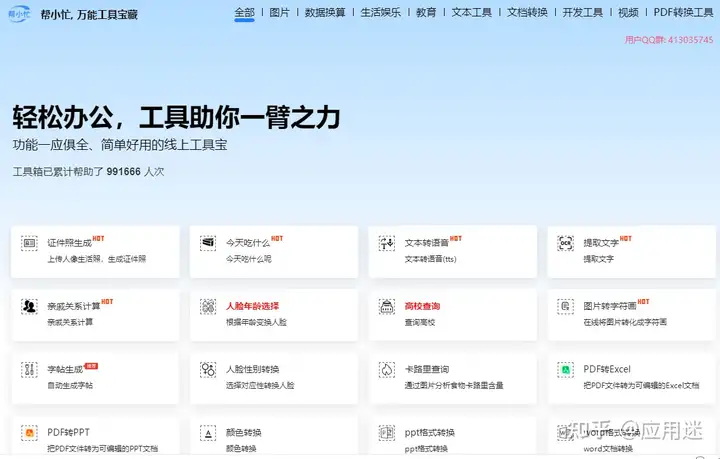Click the 选择对应性转换人脸 description

click(x=260, y=386)
